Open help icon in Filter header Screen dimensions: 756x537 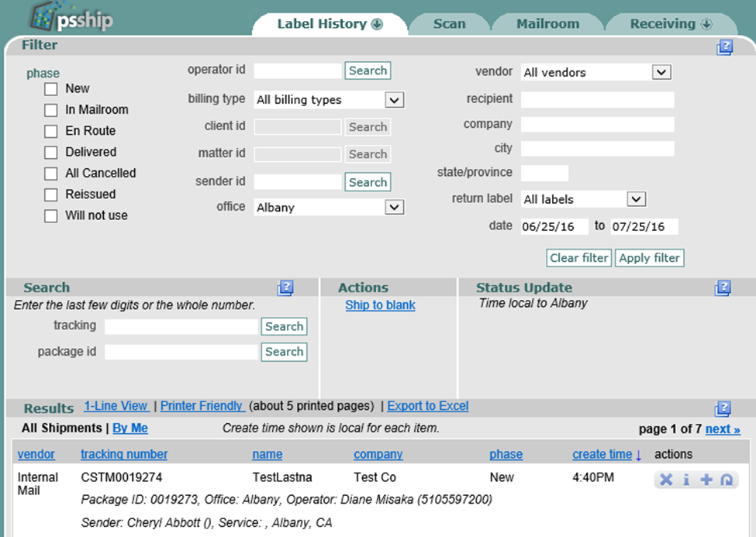724,47
